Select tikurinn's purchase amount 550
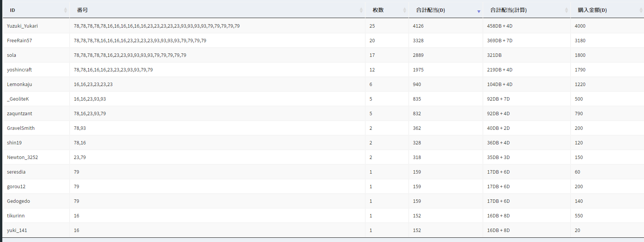The image size is (644, 242). [579, 216]
